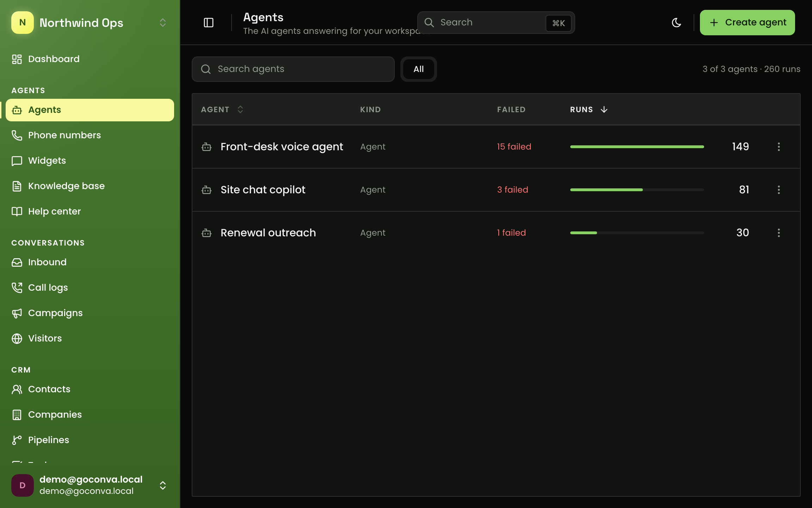
Task: Click '3 of 3 agents · 260 runs' summary
Action: tap(751, 69)
